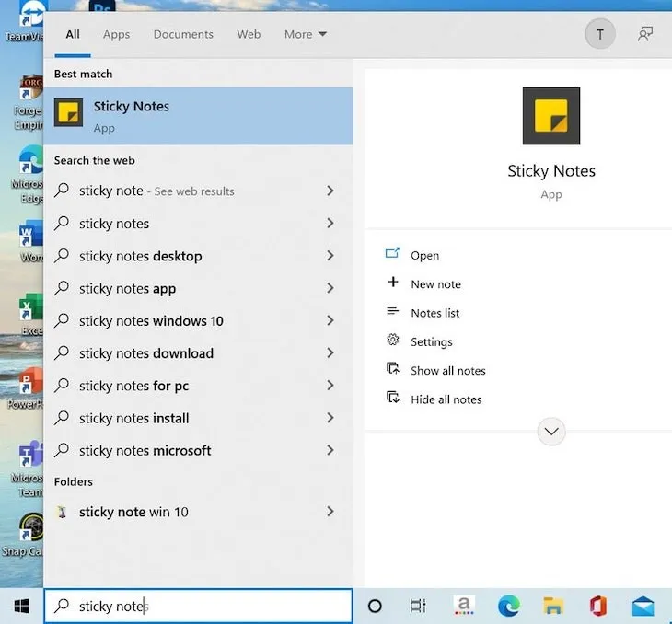
Task: Switch to the Documents search tab
Action: (x=183, y=34)
